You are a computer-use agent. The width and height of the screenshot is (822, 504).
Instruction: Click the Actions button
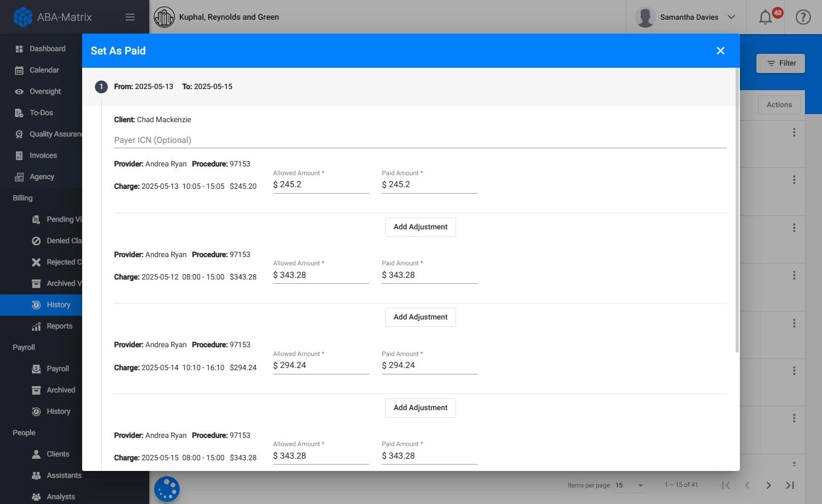point(779,105)
